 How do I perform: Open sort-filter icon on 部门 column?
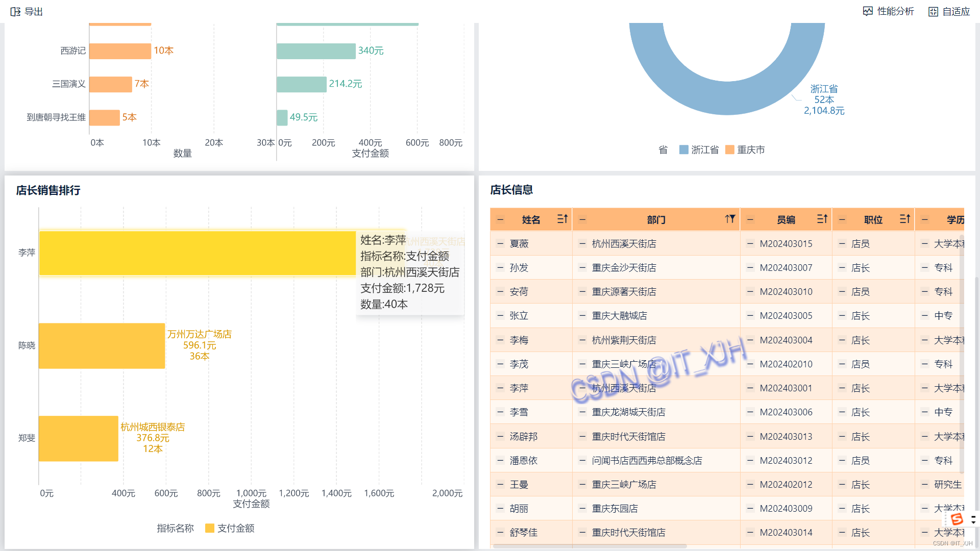(x=730, y=219)
